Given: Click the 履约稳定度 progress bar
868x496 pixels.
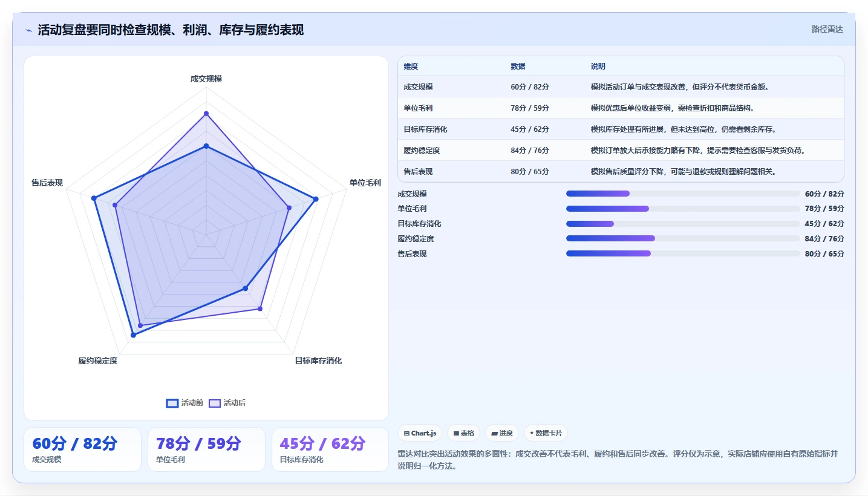Looking at the screenshot, I should pos(683,239).
